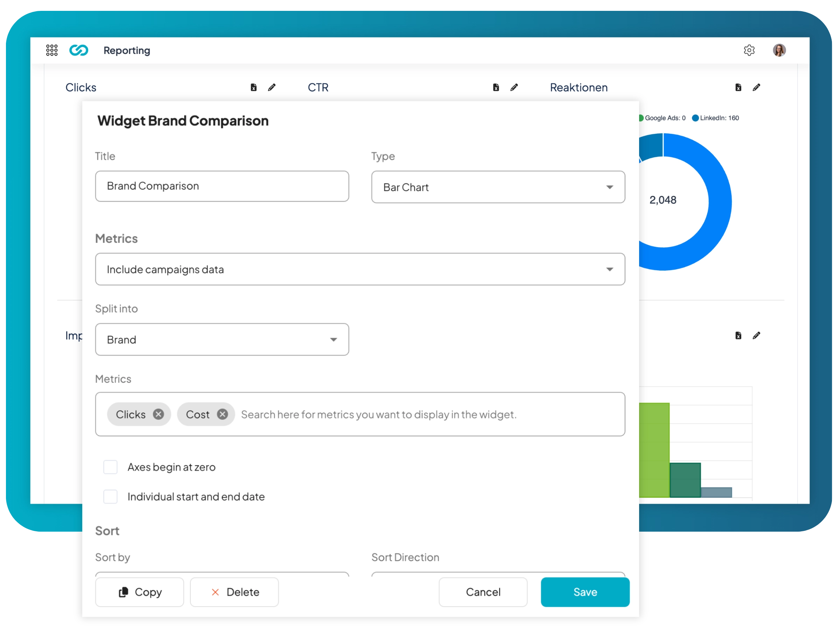
Task: Edit the Reaktionen widget with pencil icon
Action: [x=756, y=88]
